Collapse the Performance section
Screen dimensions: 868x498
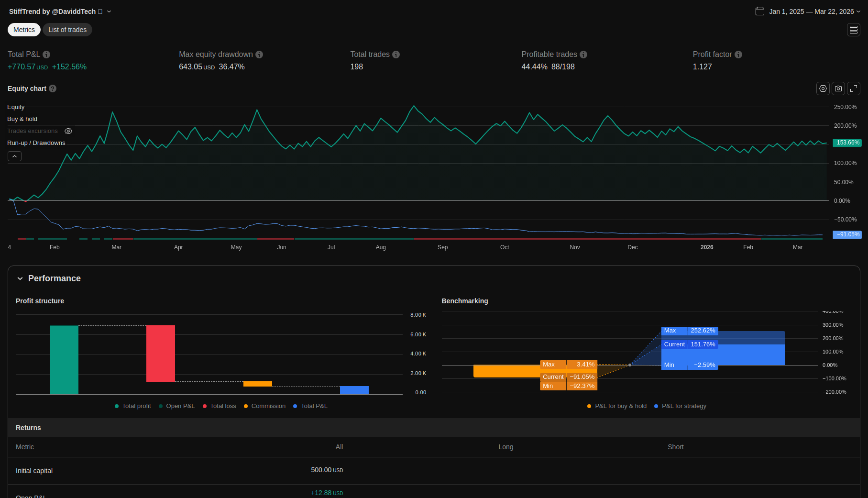20,278
